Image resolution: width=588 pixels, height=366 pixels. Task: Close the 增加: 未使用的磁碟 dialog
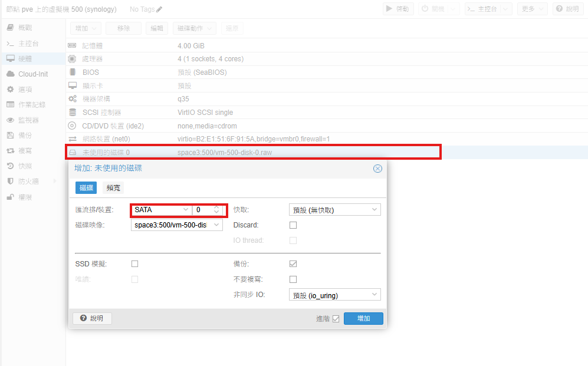click(x=377, y=169)
